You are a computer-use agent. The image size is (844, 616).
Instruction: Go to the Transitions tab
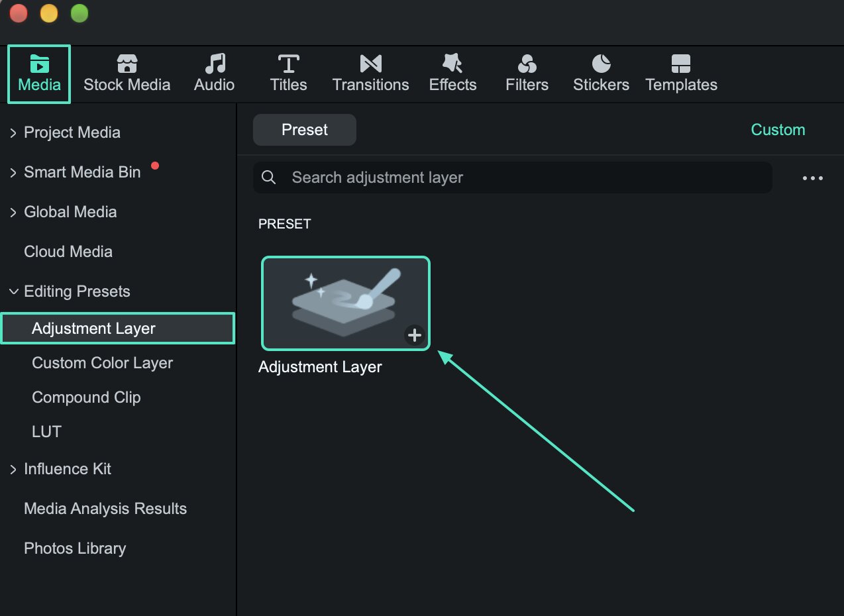click(370, 74)
